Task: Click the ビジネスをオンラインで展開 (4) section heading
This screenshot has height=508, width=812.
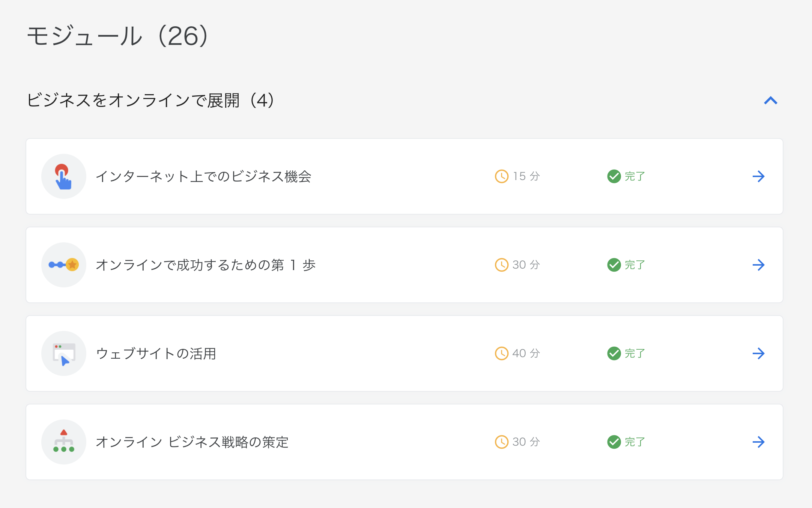Action: 150,101
